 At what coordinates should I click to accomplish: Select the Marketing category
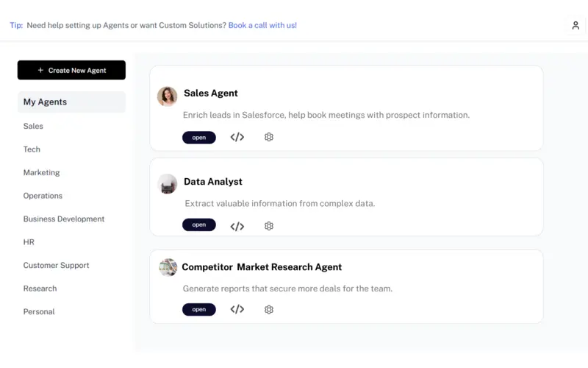tap(41, 172)
